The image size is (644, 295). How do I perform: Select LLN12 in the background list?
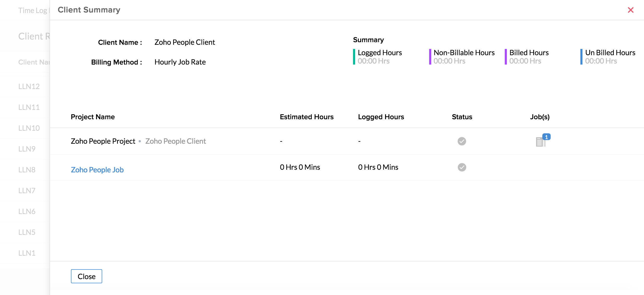(x=29, y=86)
